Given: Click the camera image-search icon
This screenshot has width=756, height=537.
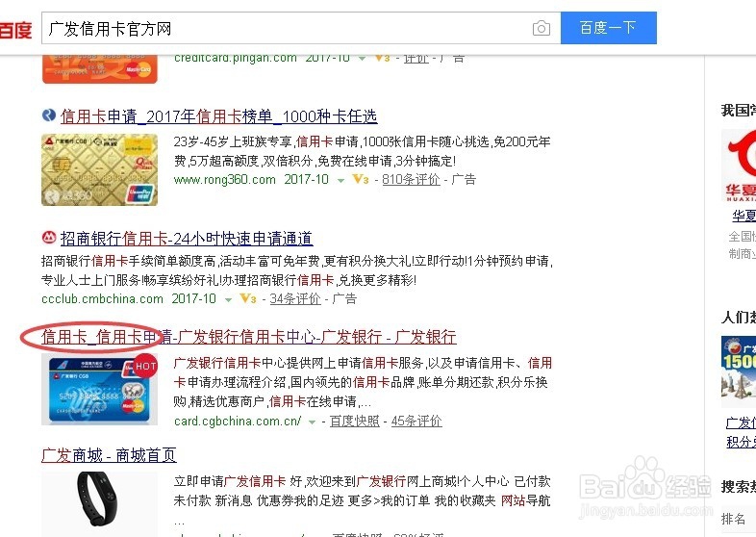Looking at the screenshot, I should 541,29.
